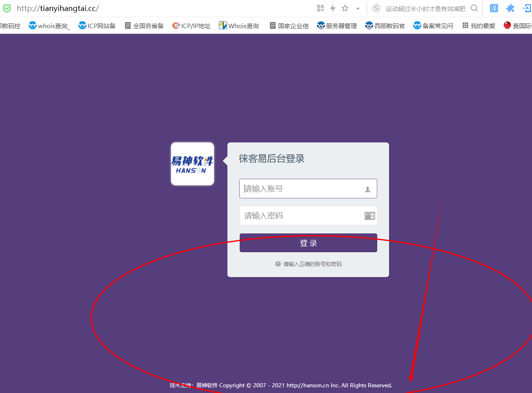Click the person icon inside the account field
The width and height of the screenshot is (532, 393).
[x=369, y=188]
